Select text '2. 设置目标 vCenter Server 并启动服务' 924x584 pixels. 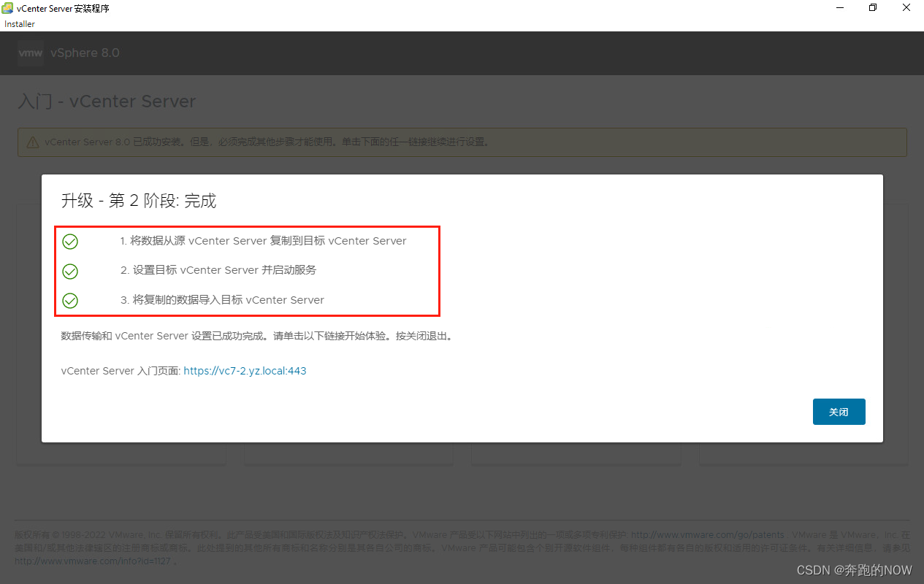coord(218,270)
